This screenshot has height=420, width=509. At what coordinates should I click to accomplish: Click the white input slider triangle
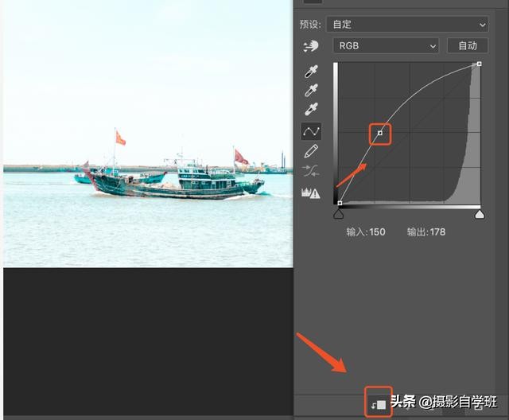(x=480, y=214)
